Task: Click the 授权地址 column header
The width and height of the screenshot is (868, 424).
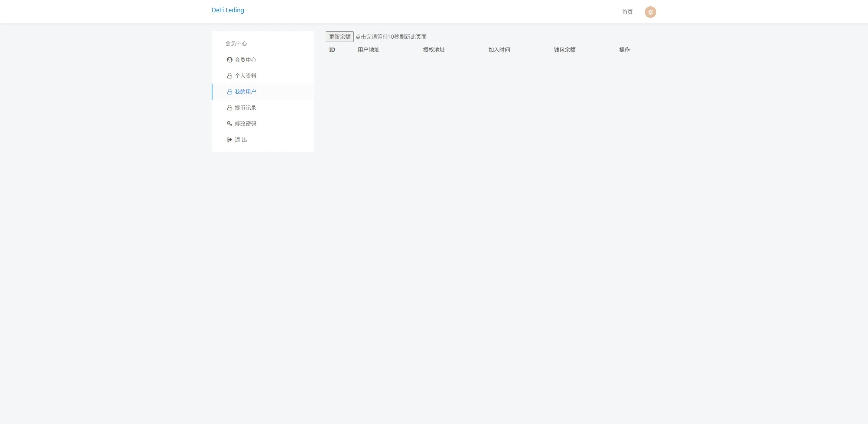Action: (434, 50)
